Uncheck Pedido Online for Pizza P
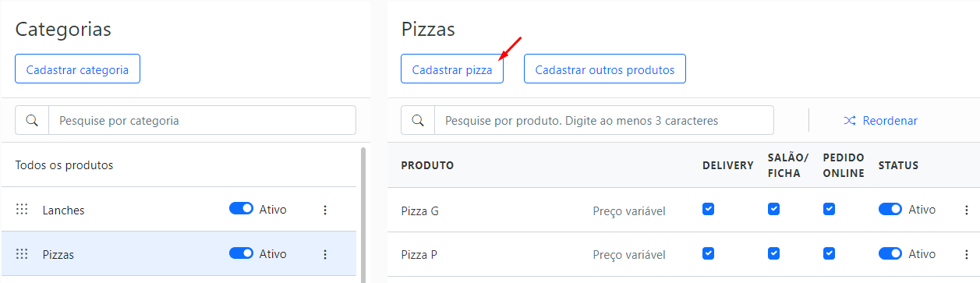 [830, 253]
